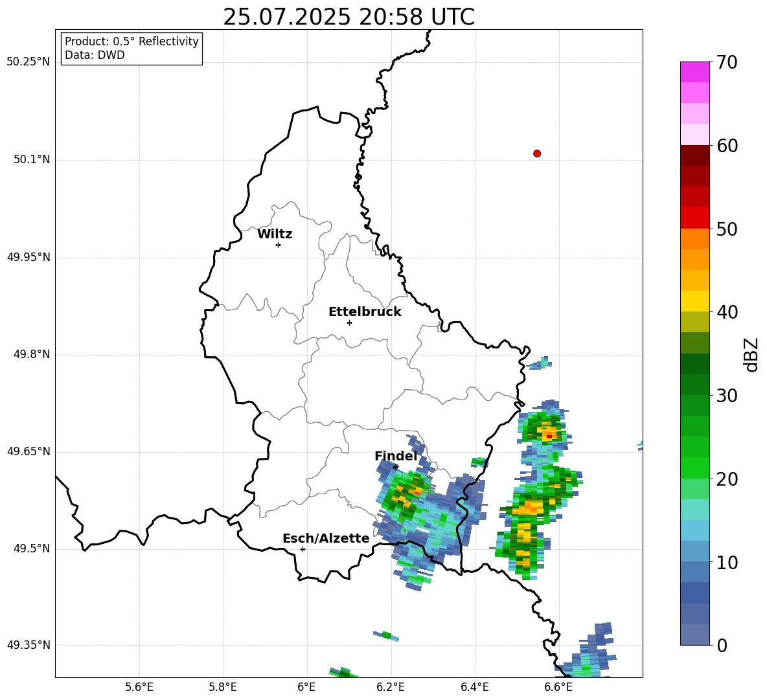Viewport: 767px width, 700px height.
Task: Click the yellow 40 dBZ colorbar segment
Action: (x=694, y=301)
